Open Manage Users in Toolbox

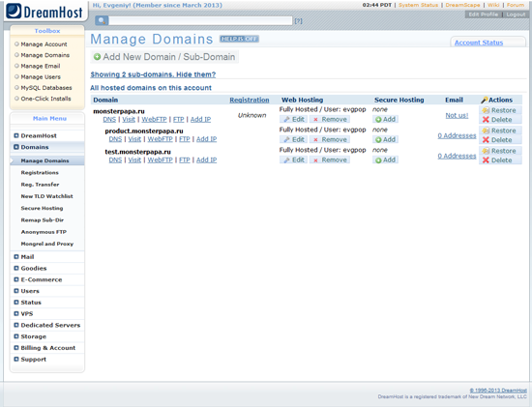point(41,77)
